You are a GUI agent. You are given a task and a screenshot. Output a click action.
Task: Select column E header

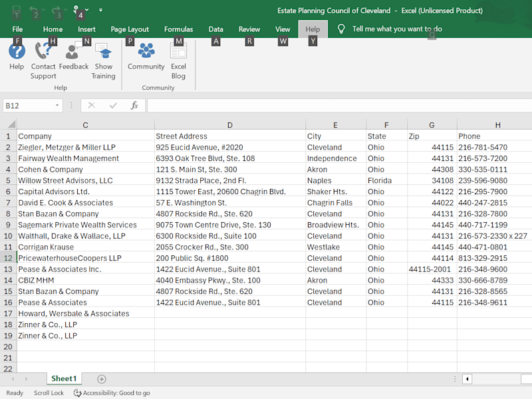tap(336, 125)
